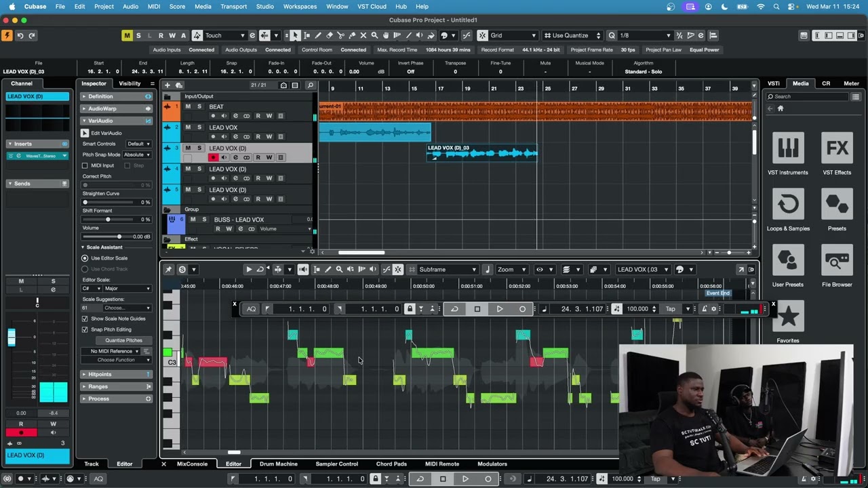This screenshot has height=488, width=868.
Task: Click the LEAD VOX (D)_03 audio clip
Action: (482, 152)
